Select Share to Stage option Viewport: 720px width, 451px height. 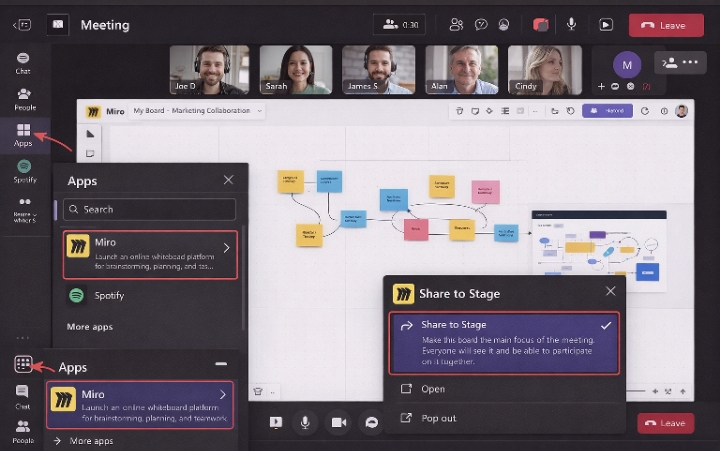pyautogui.click(x=504, y=343)
